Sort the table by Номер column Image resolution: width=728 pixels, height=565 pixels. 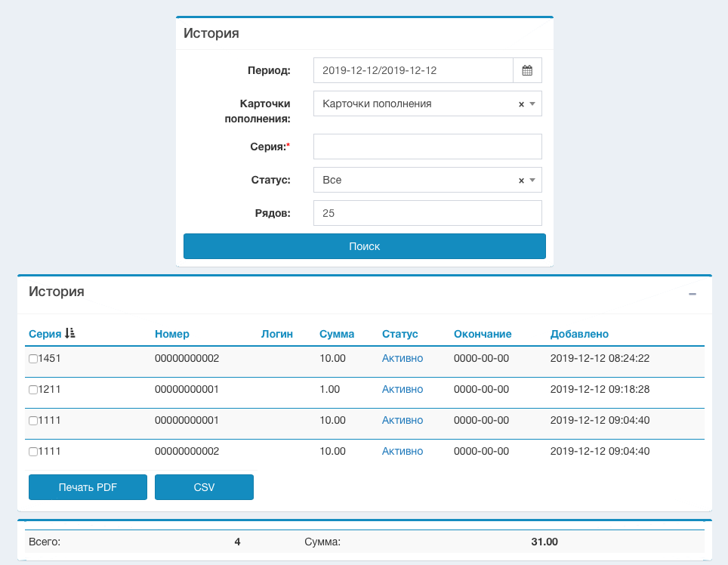(171, 334)
